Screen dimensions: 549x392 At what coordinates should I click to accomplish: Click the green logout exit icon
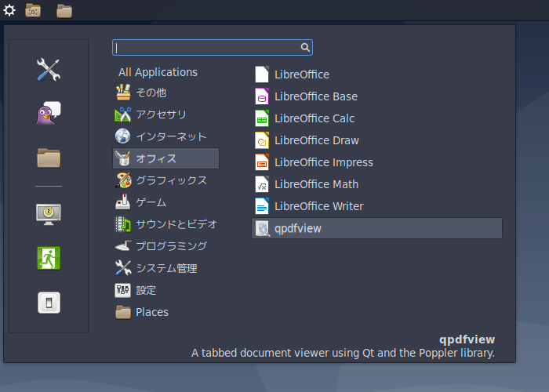49,258
